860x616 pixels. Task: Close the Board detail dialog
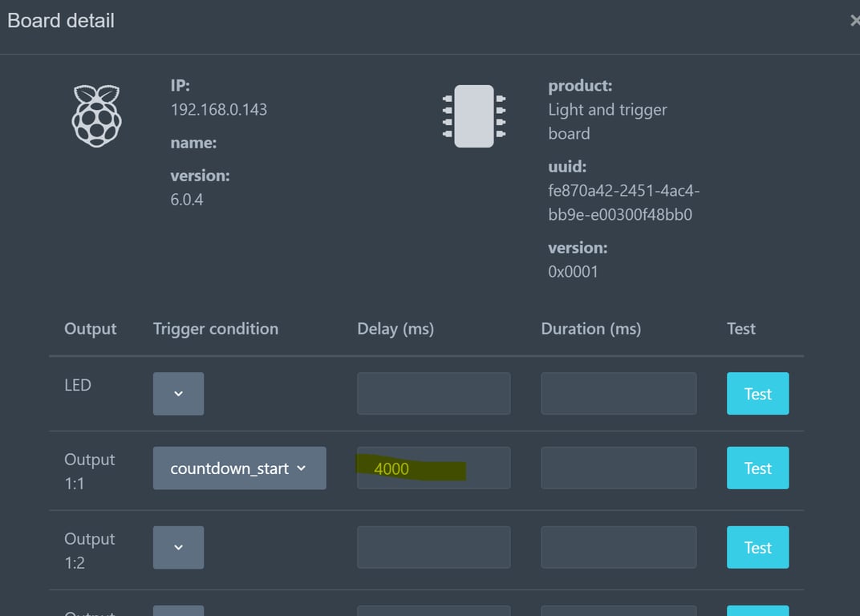click(x=854, y=21)
